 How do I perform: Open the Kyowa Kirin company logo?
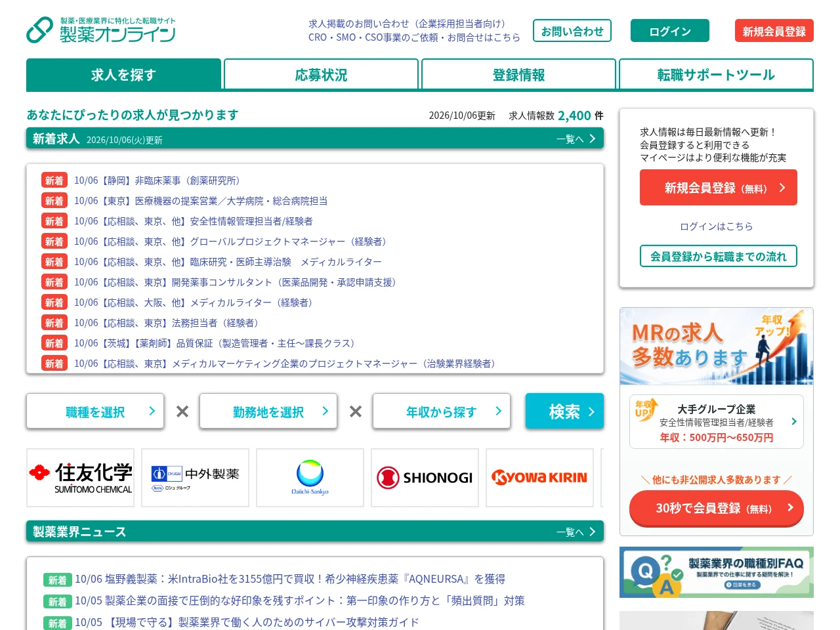click(539, 478)
